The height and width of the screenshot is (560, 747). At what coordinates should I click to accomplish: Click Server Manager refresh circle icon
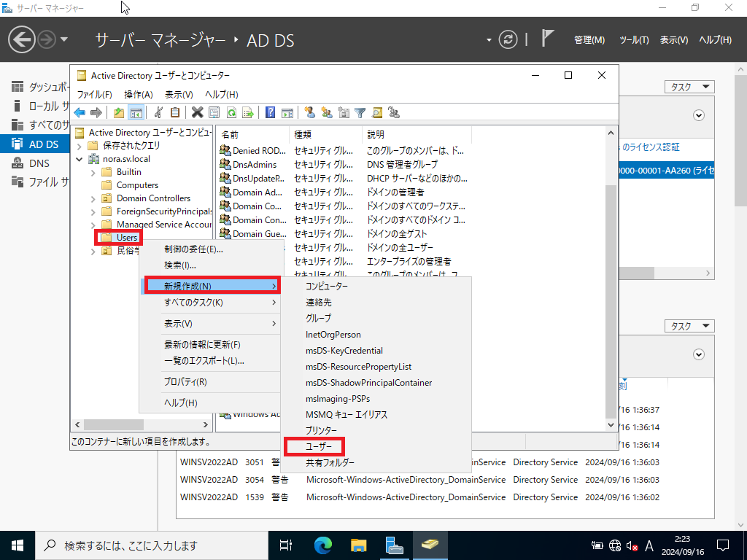coord(508,39)
